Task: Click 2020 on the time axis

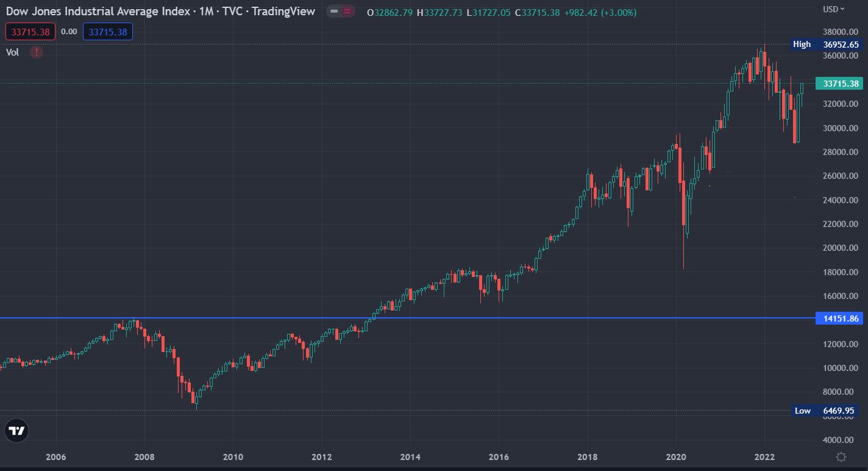Action: (x=676, y=457)
